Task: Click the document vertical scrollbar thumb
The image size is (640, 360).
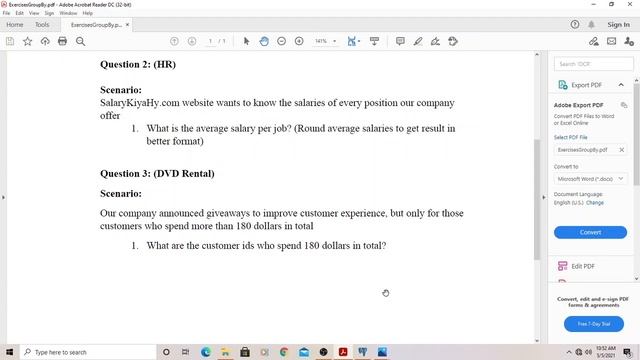Action: (x=537, y=199)
